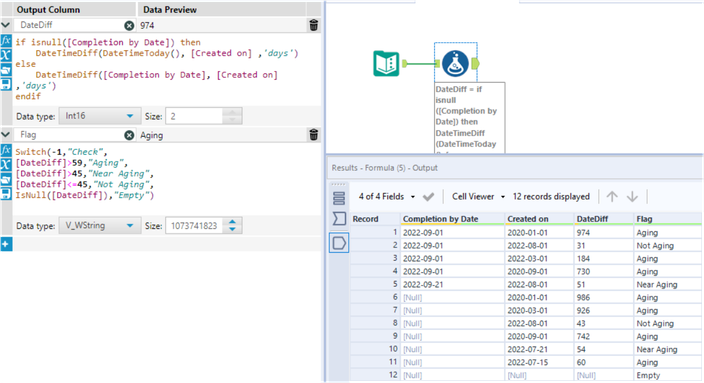Click inside the Switch expression editor
This screenshot has height=383, width=704.
(166, 179)
